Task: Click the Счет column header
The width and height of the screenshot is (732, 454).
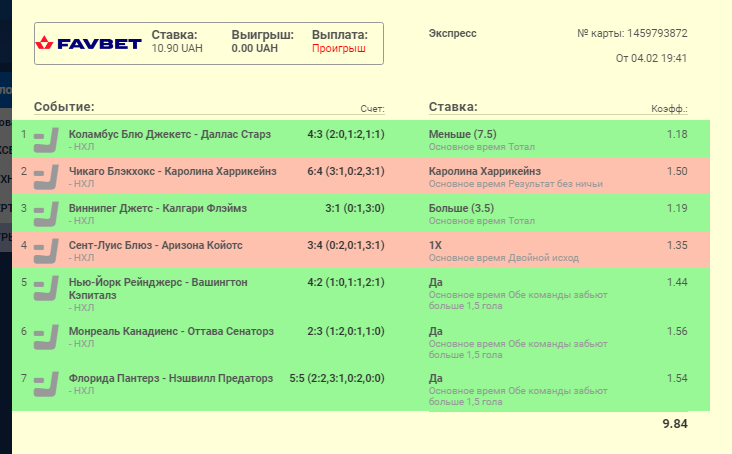Action: [372, 109]
